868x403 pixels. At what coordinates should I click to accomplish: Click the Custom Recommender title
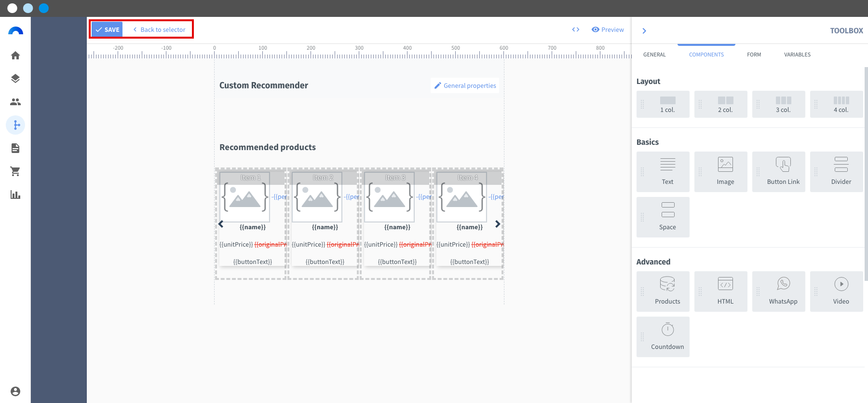(x=264, y=85)
